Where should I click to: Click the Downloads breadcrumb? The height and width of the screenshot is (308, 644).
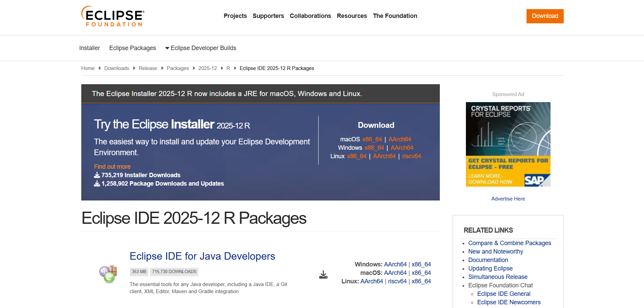coord(116,68)
